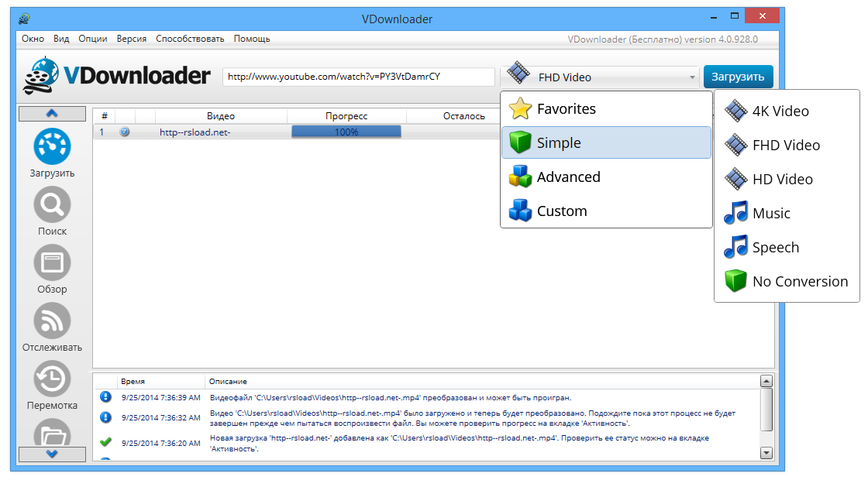Click the 4K Video film icon

point(735,111)
